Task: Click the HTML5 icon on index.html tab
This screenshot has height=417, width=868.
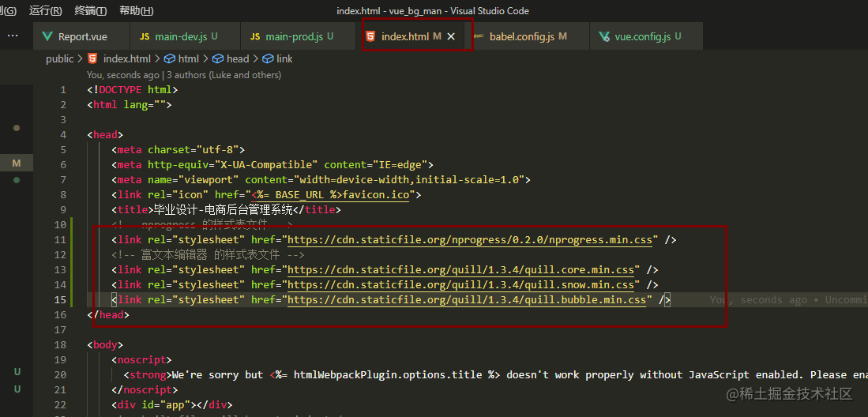Action: [370, 36]
